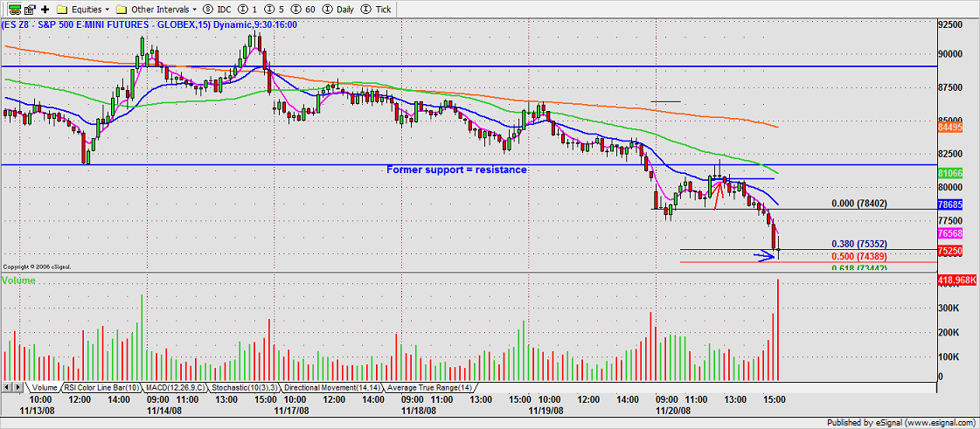Click 'Published by eSignal (www.esignal.com)' text
980x429 pixels.
tap(901, 423)
